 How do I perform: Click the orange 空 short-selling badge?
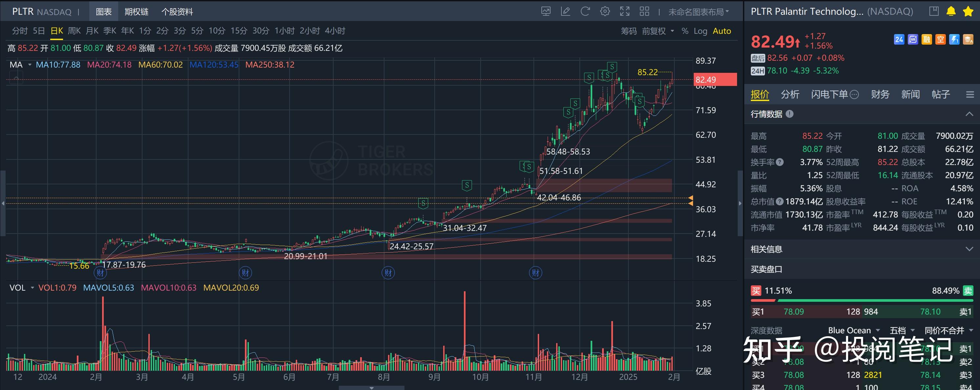[940, 40]
